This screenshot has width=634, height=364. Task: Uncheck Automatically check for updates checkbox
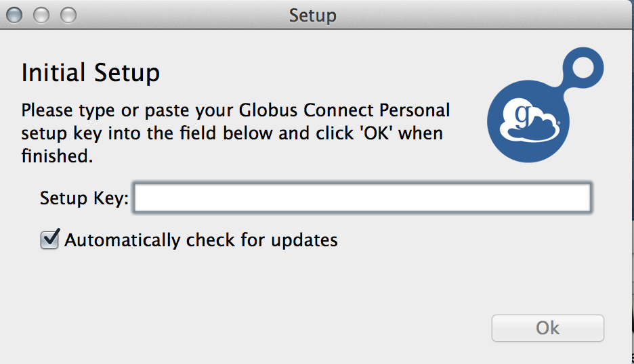coord(50,240)
